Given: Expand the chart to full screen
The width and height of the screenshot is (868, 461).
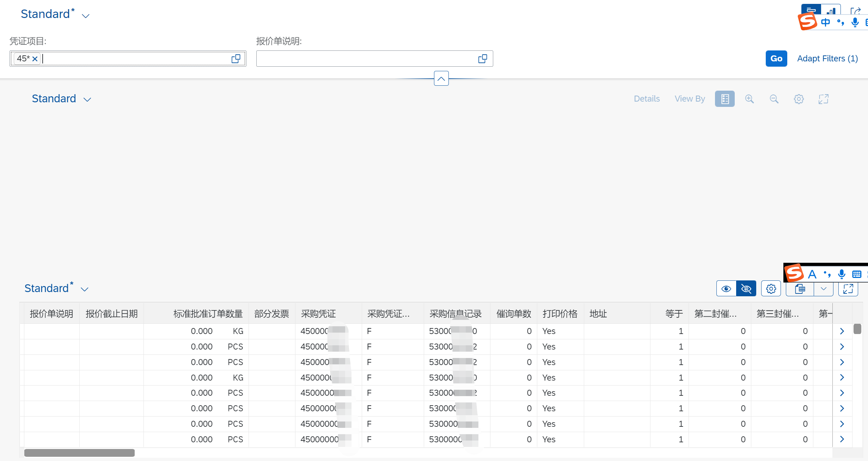Looking at the screenshot, I should point(823,99).
